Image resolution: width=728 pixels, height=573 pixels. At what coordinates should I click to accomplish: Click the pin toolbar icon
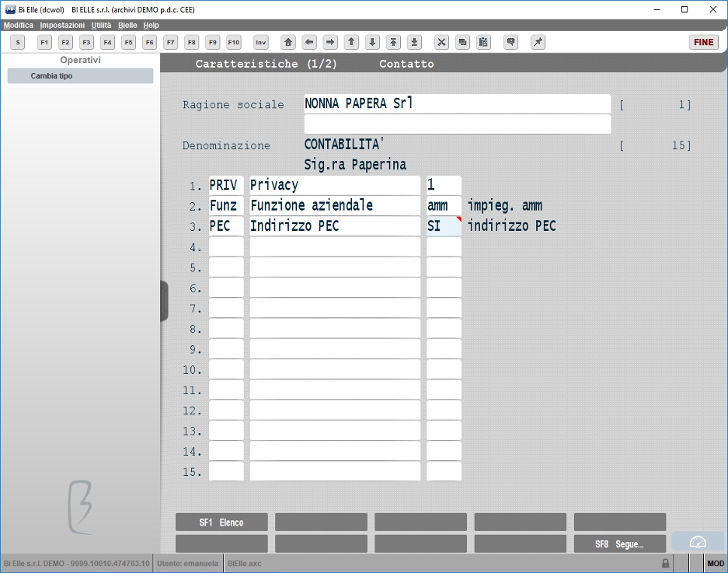click(538, 42)
